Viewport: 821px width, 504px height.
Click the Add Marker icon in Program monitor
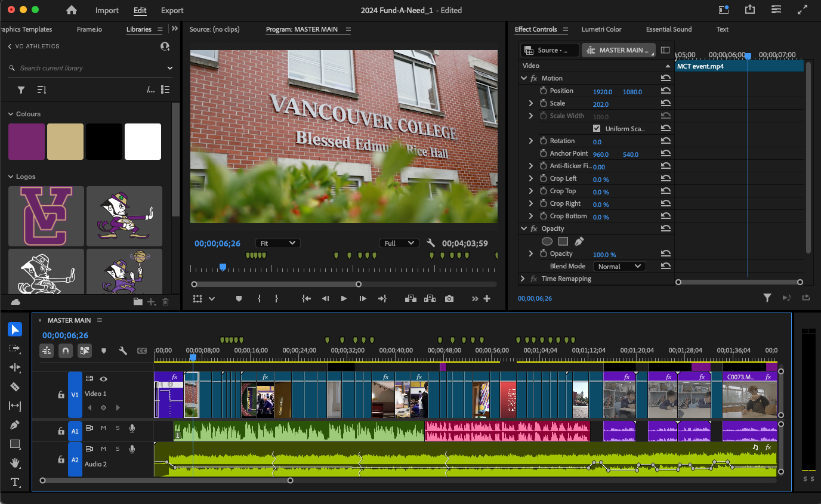239,298
